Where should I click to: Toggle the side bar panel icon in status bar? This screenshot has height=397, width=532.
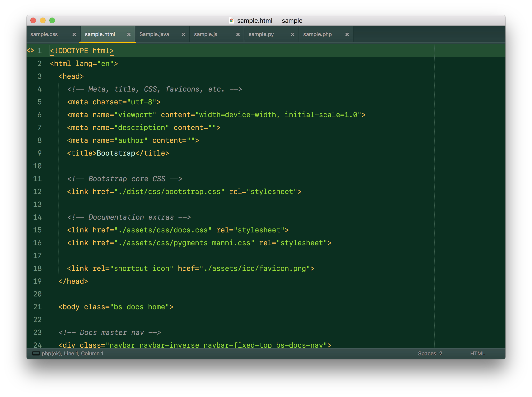pyautogui.click(x=36, y=353)
